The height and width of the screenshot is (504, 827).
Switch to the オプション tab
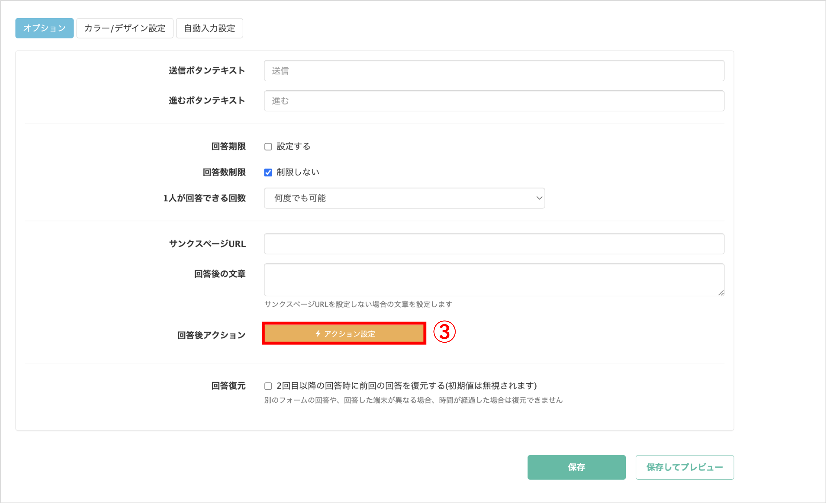[44, 28]
